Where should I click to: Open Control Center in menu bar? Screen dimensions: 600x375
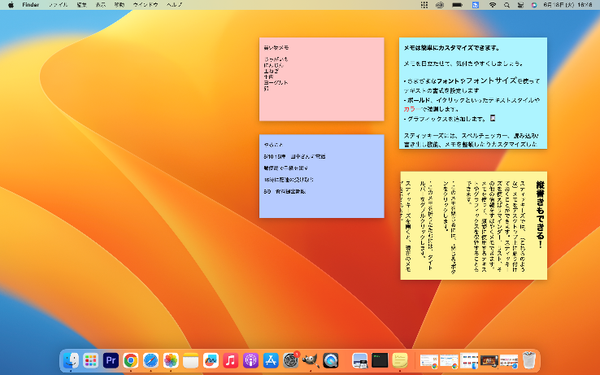520,5
